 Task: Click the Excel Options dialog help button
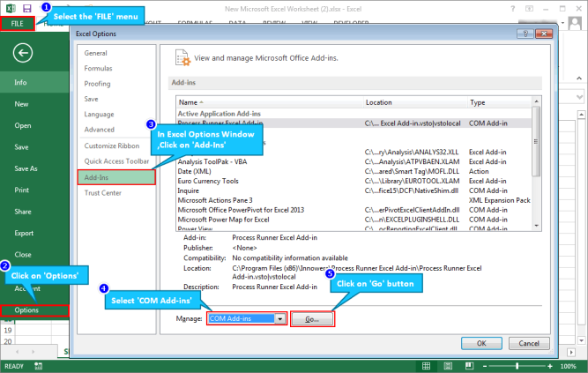coord(525,34)
